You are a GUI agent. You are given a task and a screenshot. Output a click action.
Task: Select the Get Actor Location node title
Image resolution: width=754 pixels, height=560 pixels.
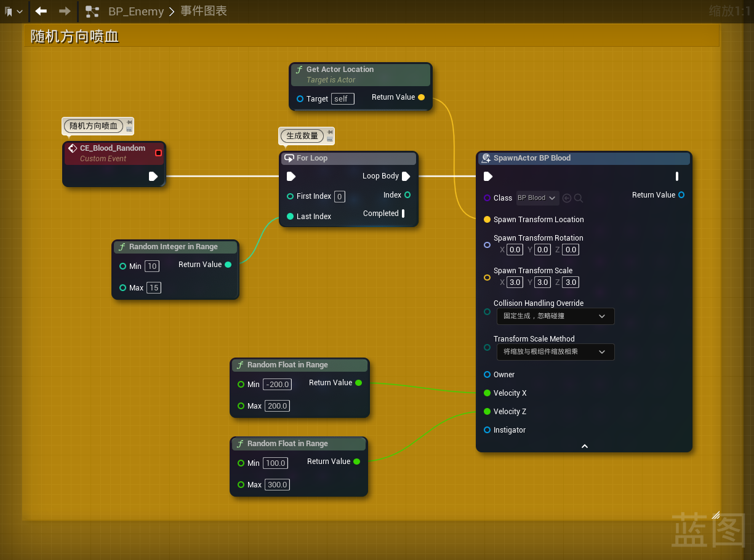pos(340,70)
